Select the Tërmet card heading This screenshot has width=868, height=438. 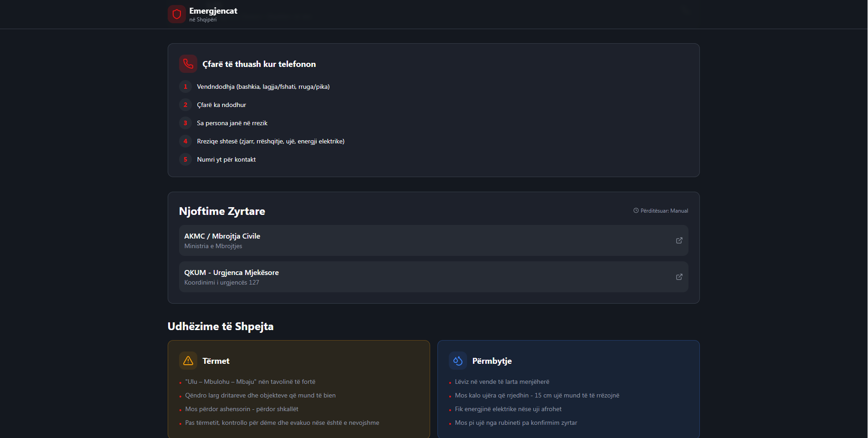pos(216,361)
